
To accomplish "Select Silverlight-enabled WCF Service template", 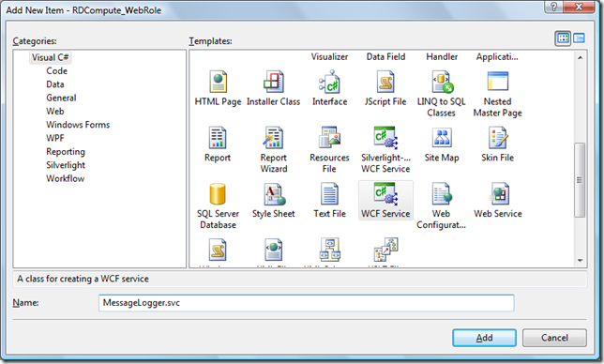I will point(385,150).
